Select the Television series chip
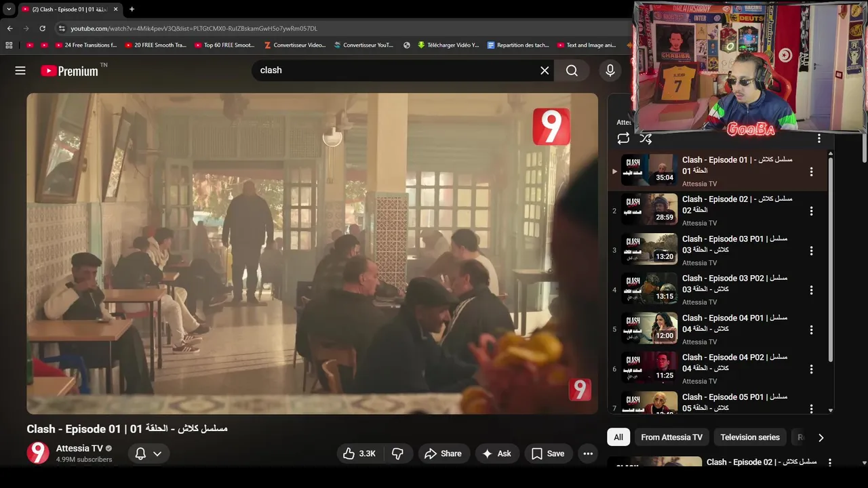The height and width of the screenshot is (488, 868). [750, 437]
